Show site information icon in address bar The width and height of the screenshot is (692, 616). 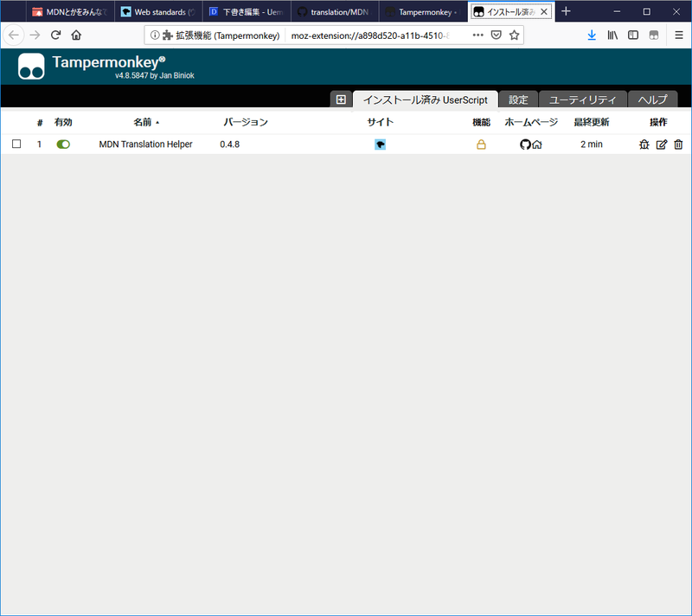(155, 35)
